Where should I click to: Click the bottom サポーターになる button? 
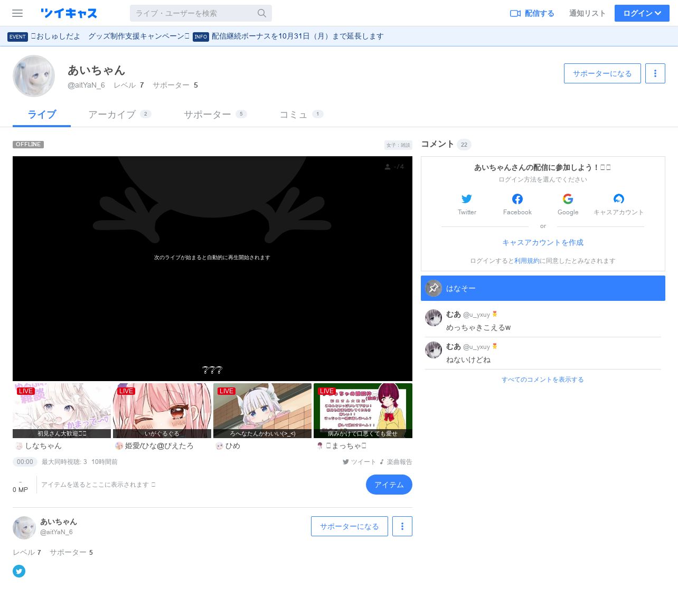(x=350, y=526)
